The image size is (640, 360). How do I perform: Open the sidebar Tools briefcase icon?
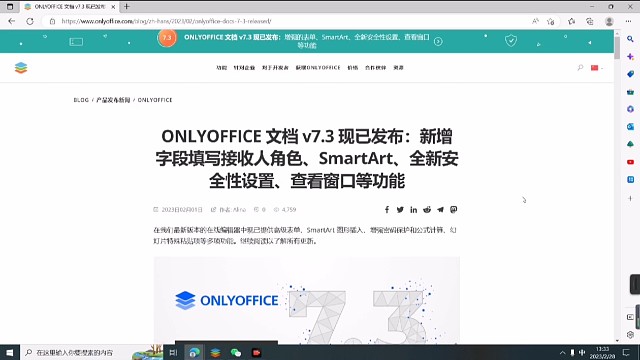click(630, 92)
